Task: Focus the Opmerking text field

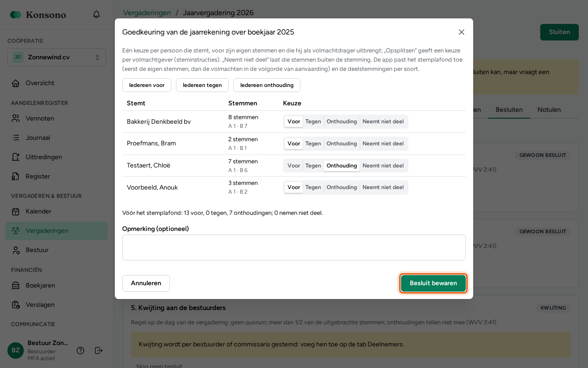Action: pyautogui.click(x=294, y=247)
